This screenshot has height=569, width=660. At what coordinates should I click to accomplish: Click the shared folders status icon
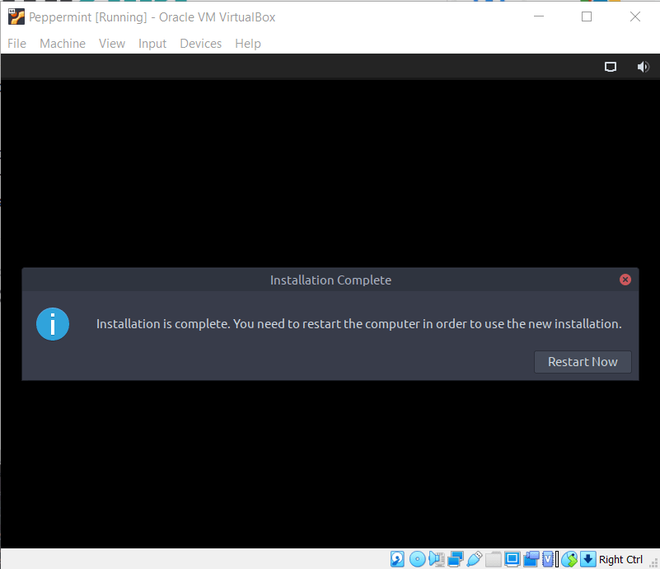[x=493, y=559]
